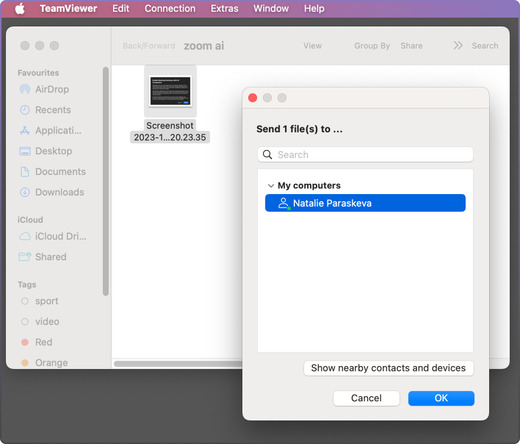520x444 pixels.
Task: Click the toolbar overflow chevrons
Action: click(458, 45)
